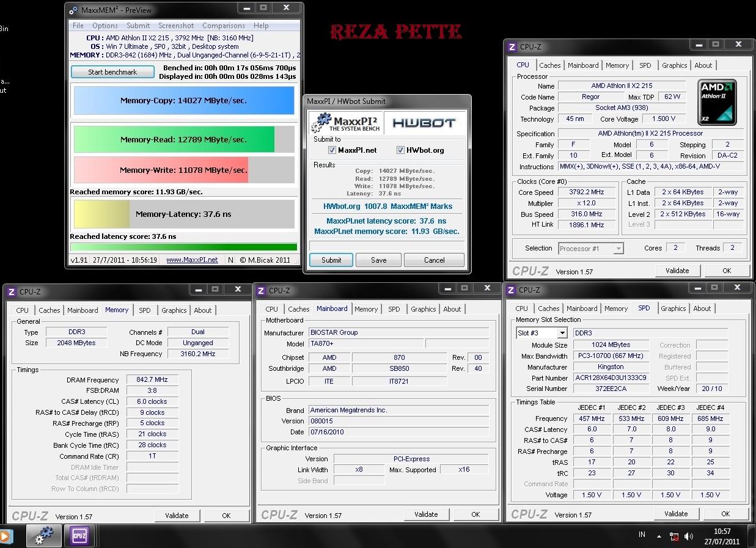Open the Help menu in MaxxMEM²
Viewport: 756px width, 548px height.
[261, 26]
